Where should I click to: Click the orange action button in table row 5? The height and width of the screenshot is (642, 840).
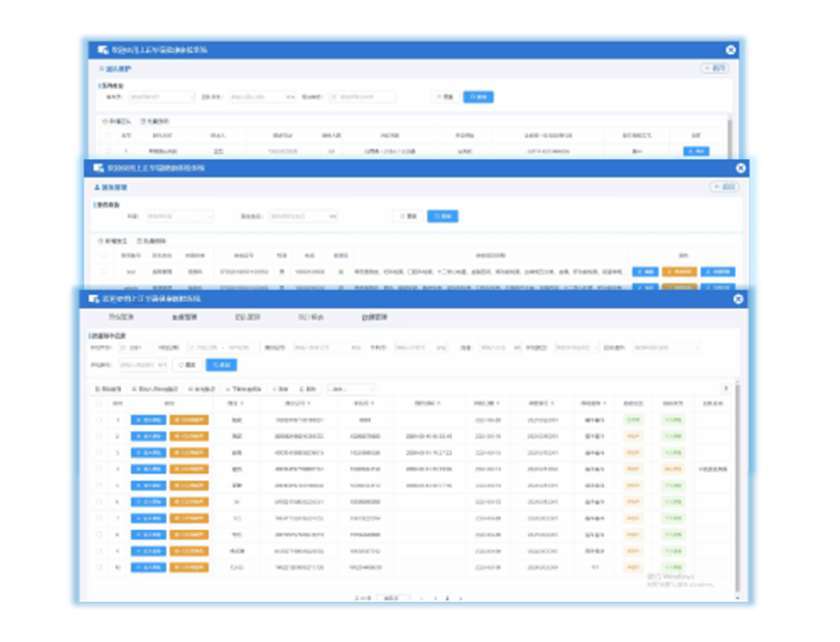tap(189, 486)
